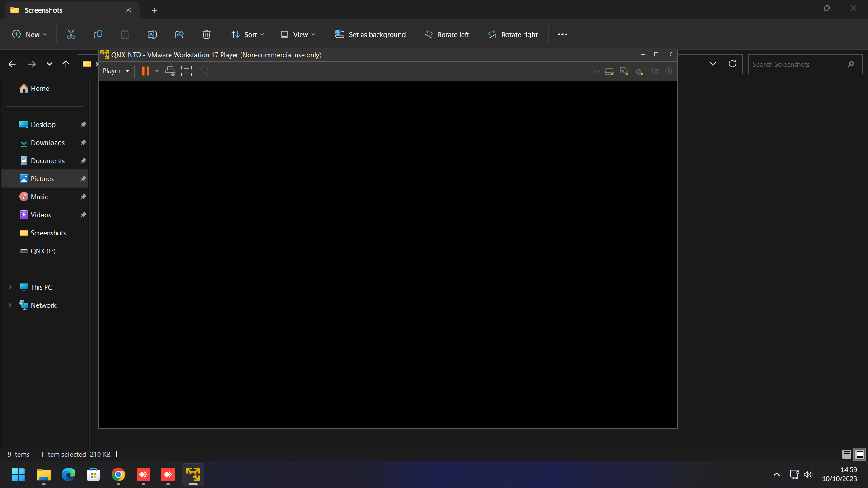This screenshot has height=488, width=868.
Task: Click the delete trash icon in Explorer toolbar
Action: (207, 34)
